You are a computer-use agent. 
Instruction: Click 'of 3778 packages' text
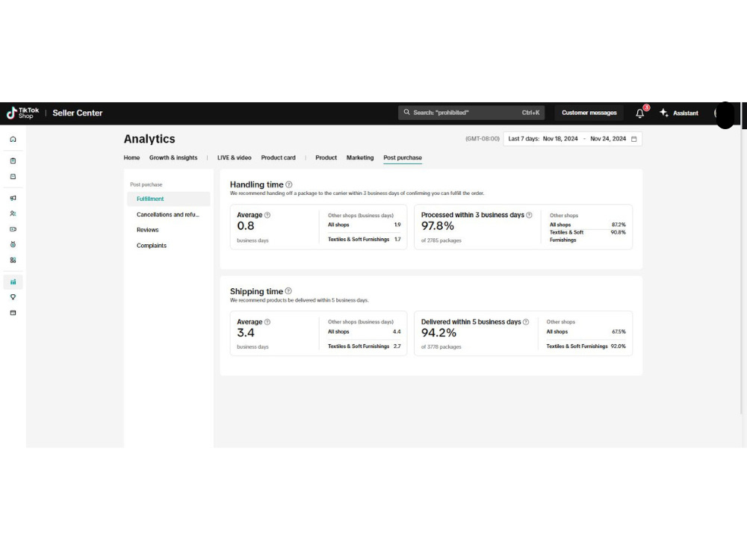pos(441,347)
